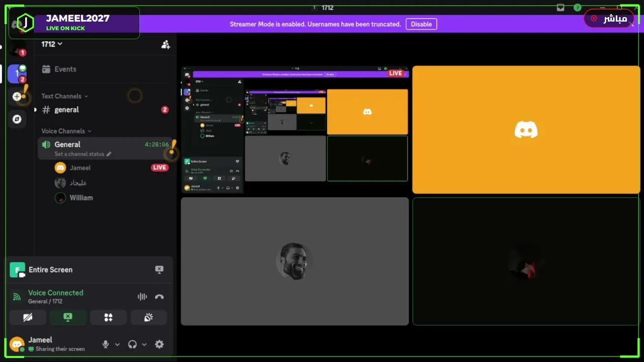Open headphones output options chevron
Image resolution: width=644 pixels, height=362 pixels.
[144, 344]
